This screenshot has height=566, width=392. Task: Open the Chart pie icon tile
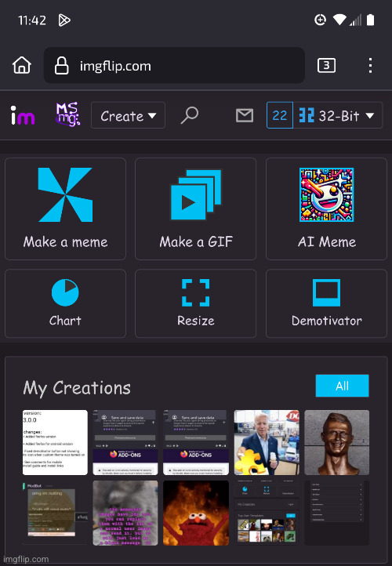click(65, 303)
